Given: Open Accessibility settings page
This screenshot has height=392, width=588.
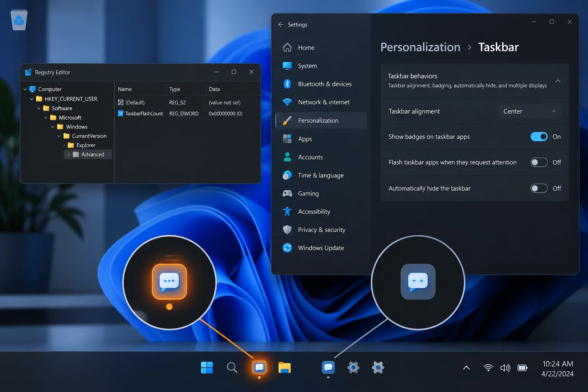Looking at the screenshot, I should (x=321, y=212).
